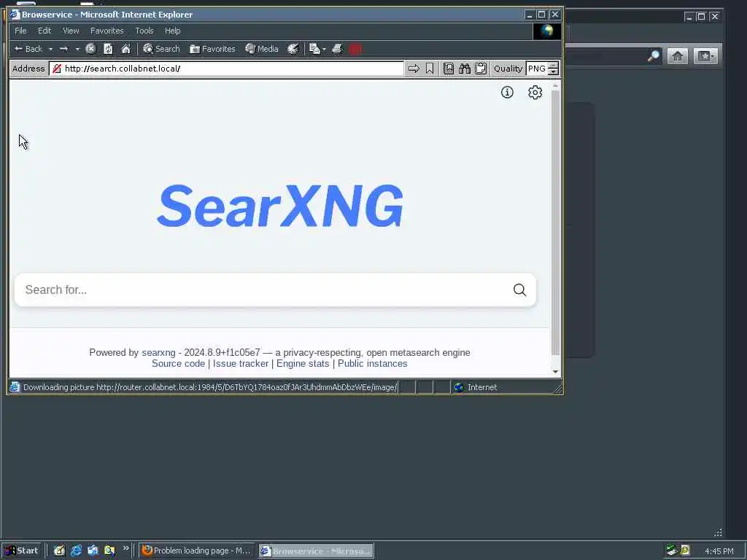
Task: Click the 'Browservice' taskbar button
Action: click(317, 551)
